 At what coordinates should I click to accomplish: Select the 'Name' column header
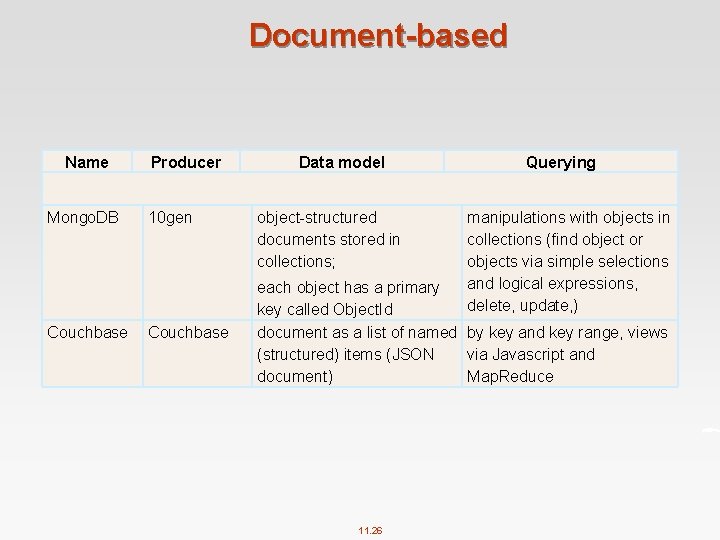point(87,162)
